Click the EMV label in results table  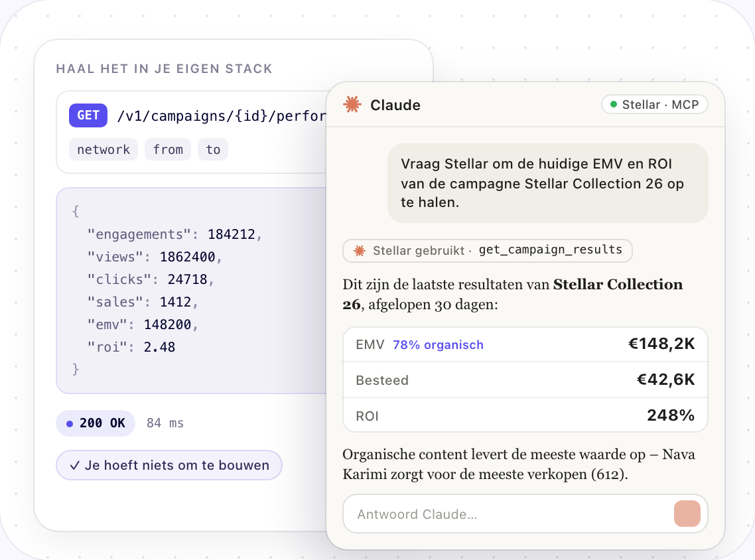(370, 345)
